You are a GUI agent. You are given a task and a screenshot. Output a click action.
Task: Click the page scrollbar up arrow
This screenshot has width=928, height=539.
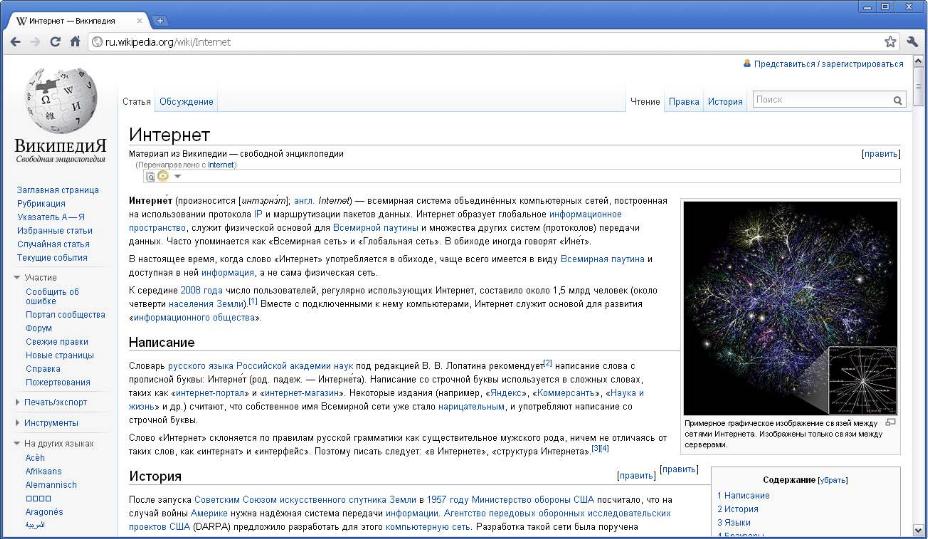918,61
